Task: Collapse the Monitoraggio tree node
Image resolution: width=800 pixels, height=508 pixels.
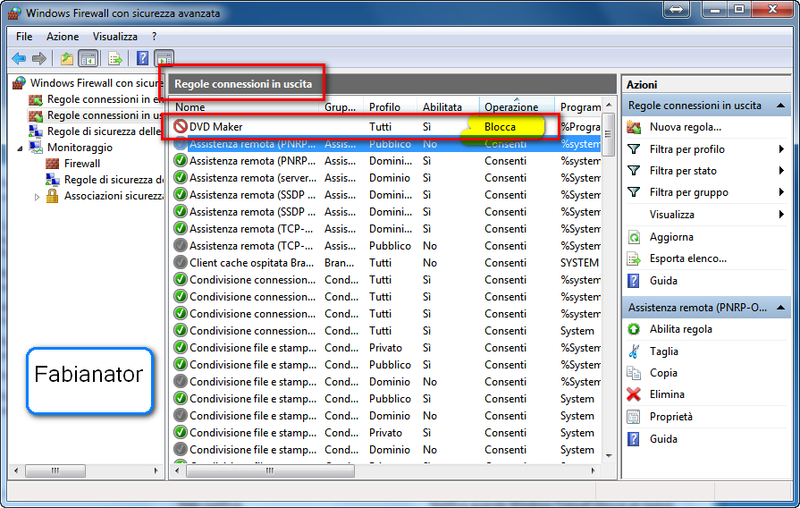Action: click(20, 148)
